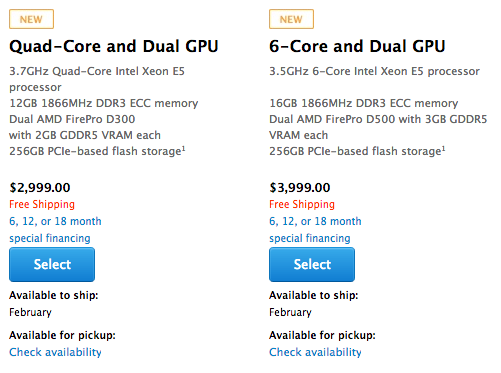The image size is (501, 373).
Task: Click the flash storage footnote on 6-Core
Action: coord(443,148)
